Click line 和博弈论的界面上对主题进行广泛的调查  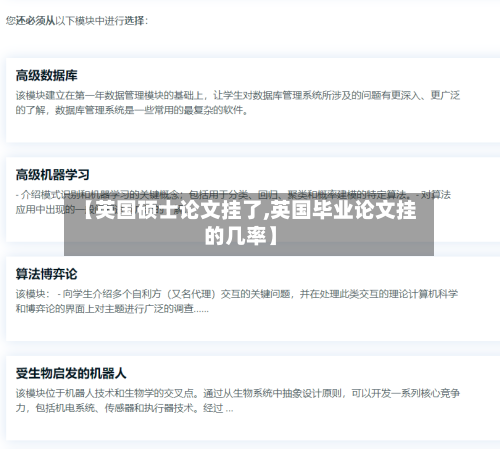tap(112, 309)
